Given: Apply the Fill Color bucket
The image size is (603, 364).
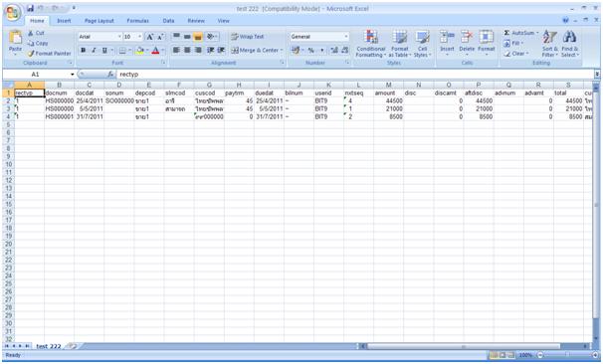Looking at the screenshot, I should click(x=139, y=51).
